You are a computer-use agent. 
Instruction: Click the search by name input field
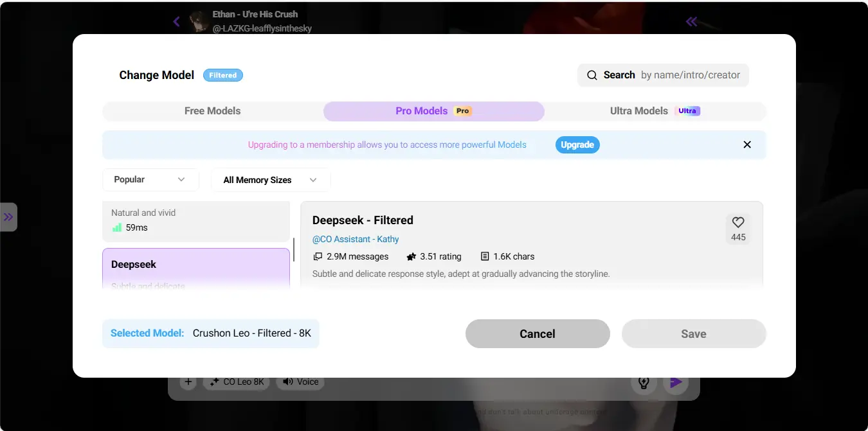click(690, 75)
